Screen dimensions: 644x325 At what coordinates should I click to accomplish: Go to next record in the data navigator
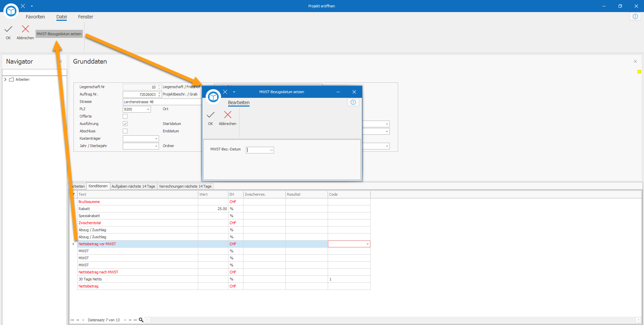(125, 320)
